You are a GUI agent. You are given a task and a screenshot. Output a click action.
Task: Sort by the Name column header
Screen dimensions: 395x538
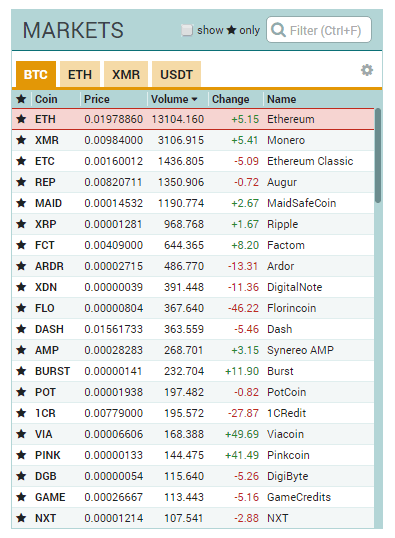tap(281, 99)
